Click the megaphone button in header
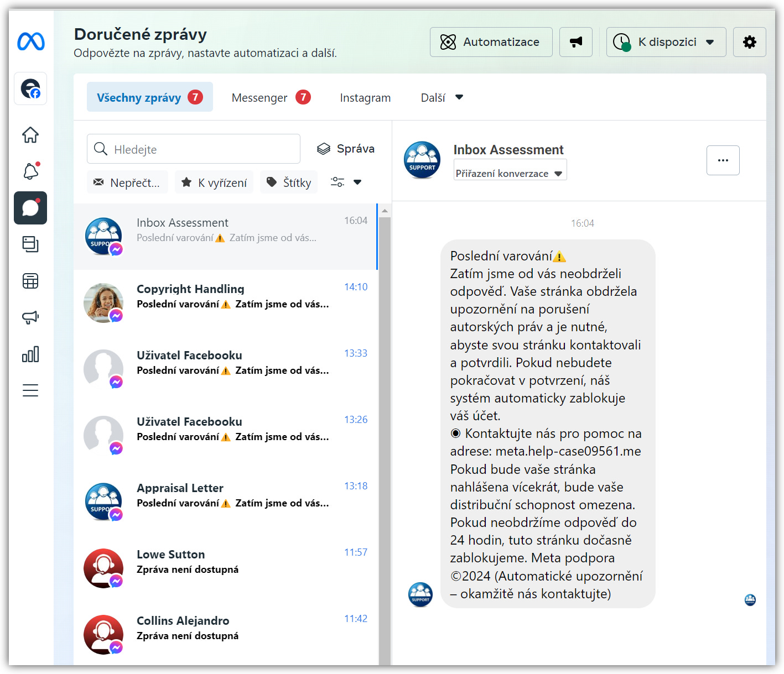This screenshot has height=674, width=784. pyautogui.click(x=576, y=42)
